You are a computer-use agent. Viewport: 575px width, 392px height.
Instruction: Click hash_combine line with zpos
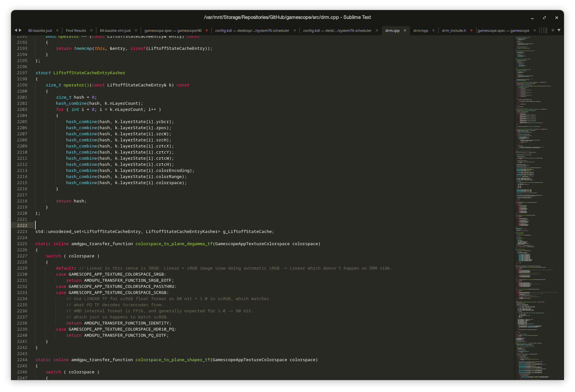coord(119,128)
